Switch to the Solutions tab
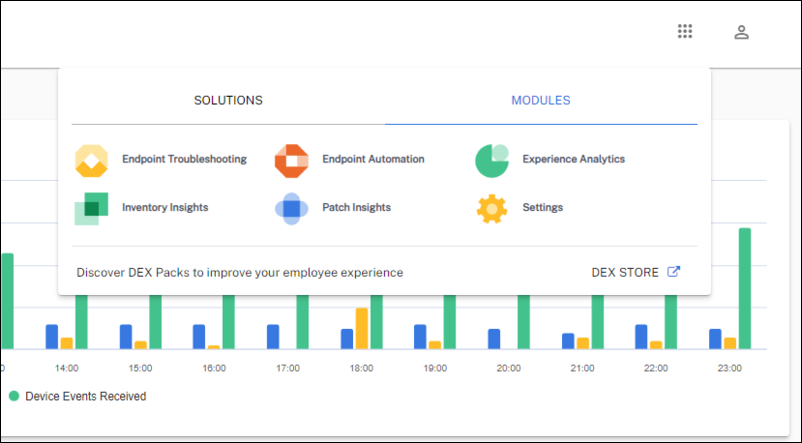This screenshot has height=443, width=802. tap(228, 100)
